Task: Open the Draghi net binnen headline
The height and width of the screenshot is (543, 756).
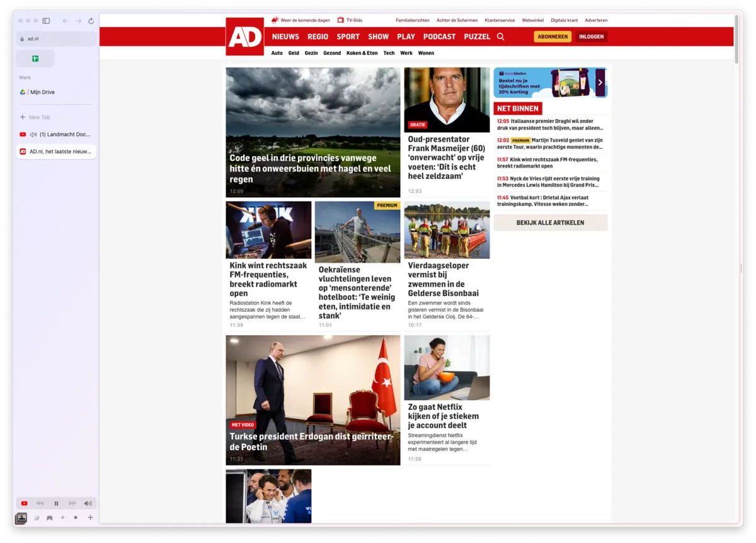Action: (551, 124)
